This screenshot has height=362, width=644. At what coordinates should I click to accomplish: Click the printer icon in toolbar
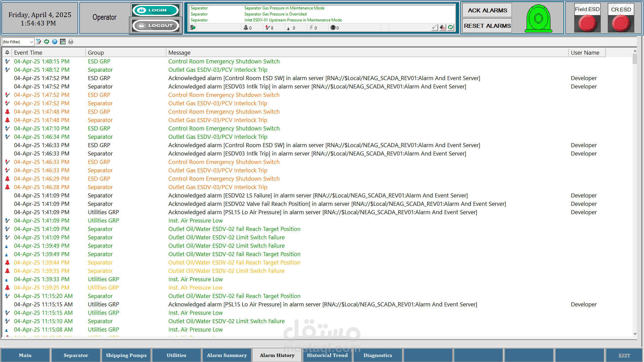71,42
